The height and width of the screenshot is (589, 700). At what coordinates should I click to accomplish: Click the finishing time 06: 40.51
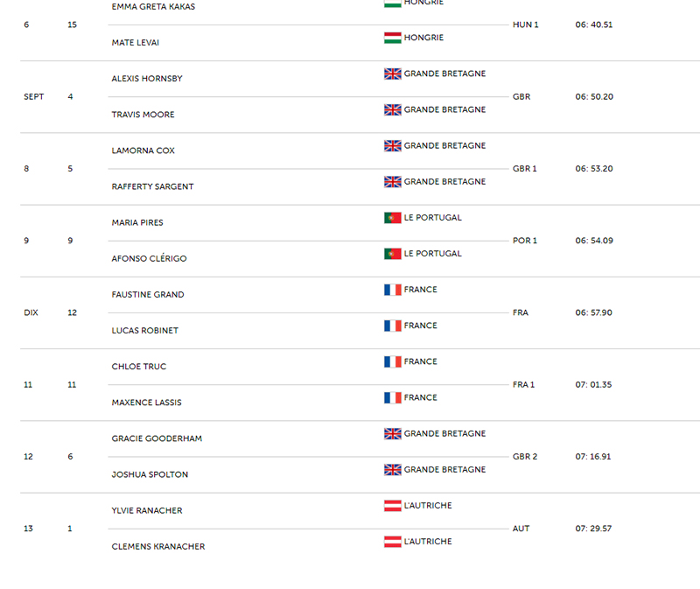click(x=593, y=25)
